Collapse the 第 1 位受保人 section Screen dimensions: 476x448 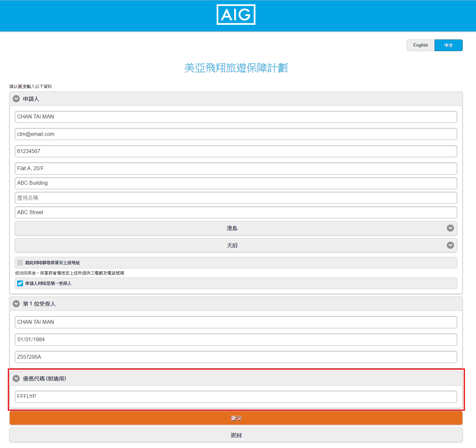click(236, 304)
